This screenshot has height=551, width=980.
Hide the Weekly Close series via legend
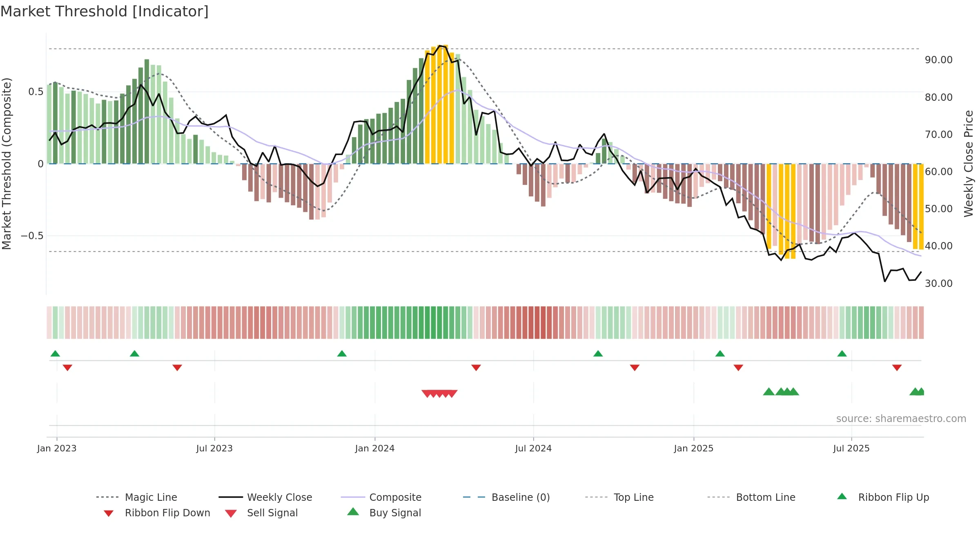[x=265, y=497]
